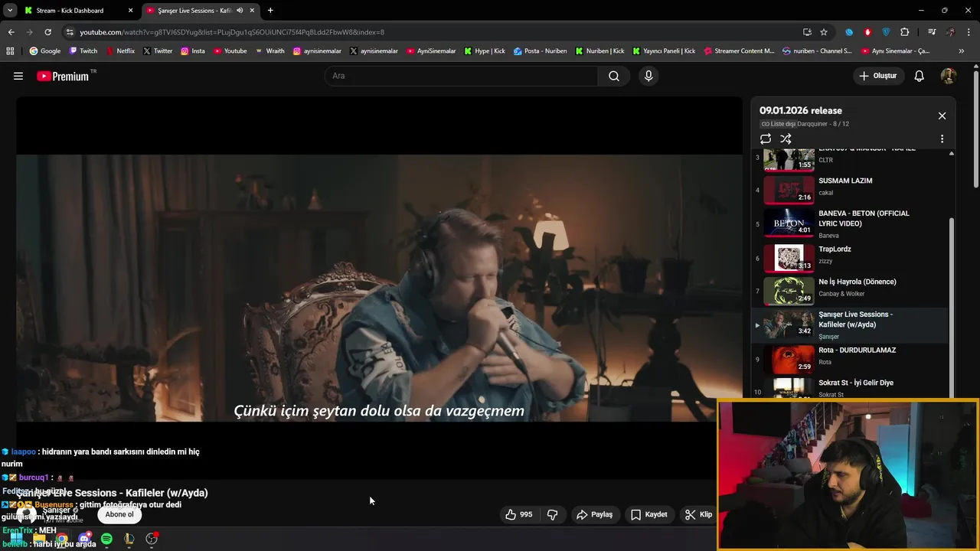This screenshot has height=551, width=980.
Task: Click the Paylaş share button
Action: coord(594,514)
